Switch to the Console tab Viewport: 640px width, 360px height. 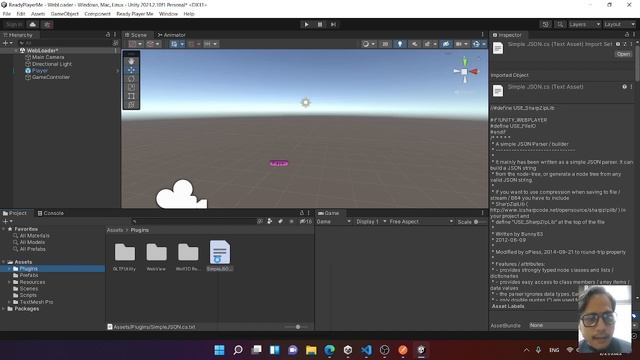tap(51, 213)
